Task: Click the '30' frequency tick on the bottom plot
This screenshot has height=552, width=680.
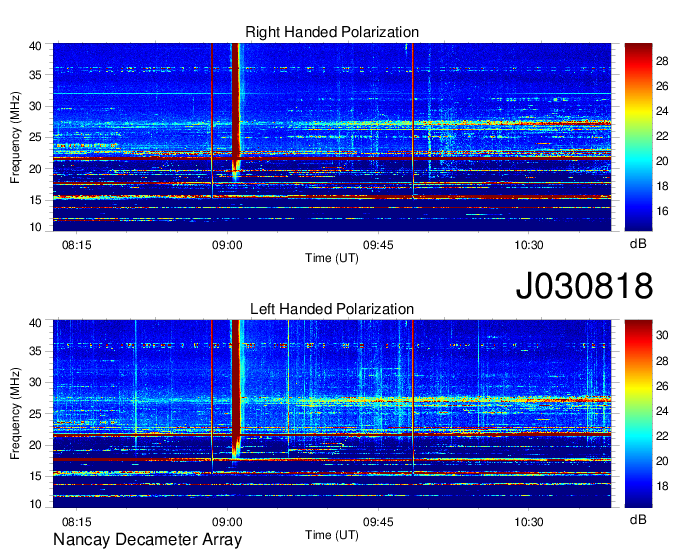Action: [35, 382]
